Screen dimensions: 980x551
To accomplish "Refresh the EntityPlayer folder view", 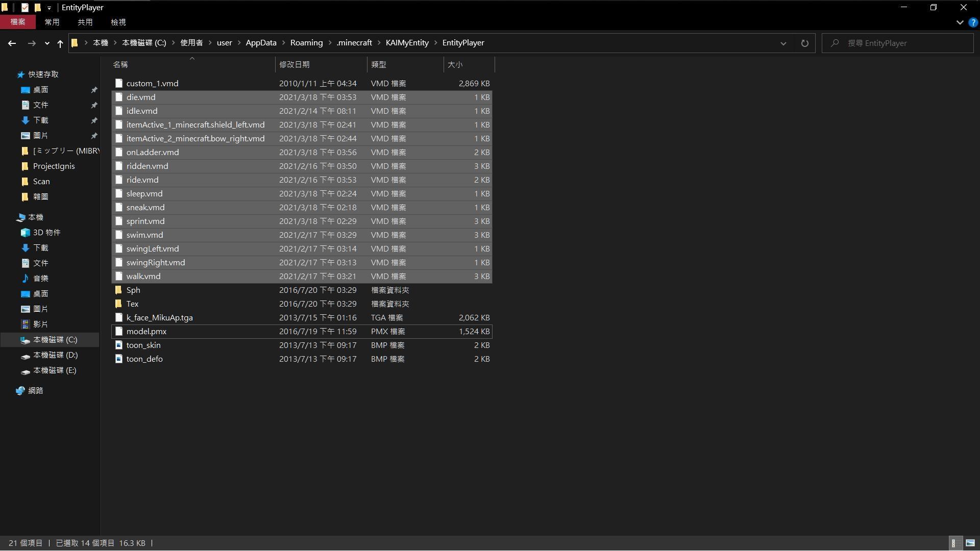I will (805, 43).
